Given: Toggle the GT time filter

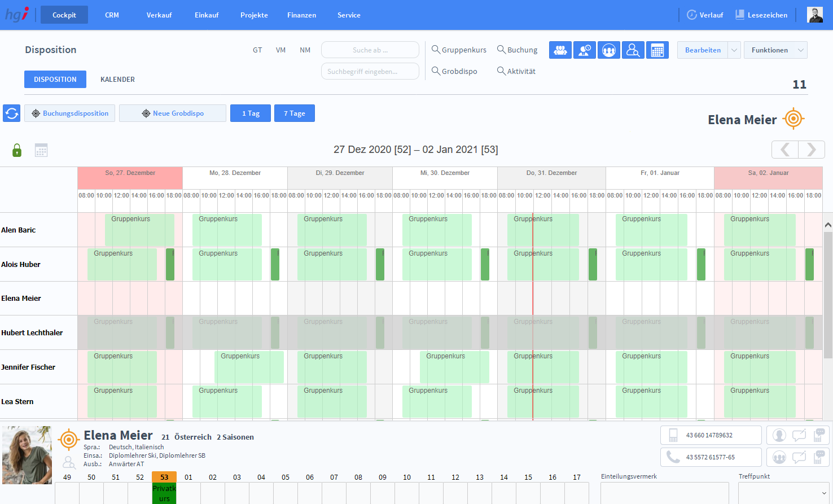Looking at the screenshot, I should coord(257,50).
